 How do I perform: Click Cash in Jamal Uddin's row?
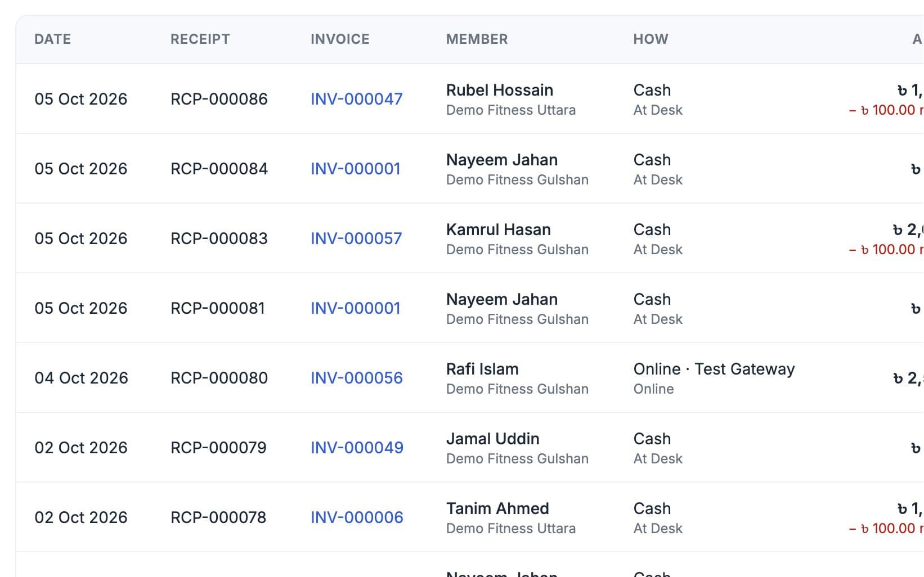(x=652, y=439)
